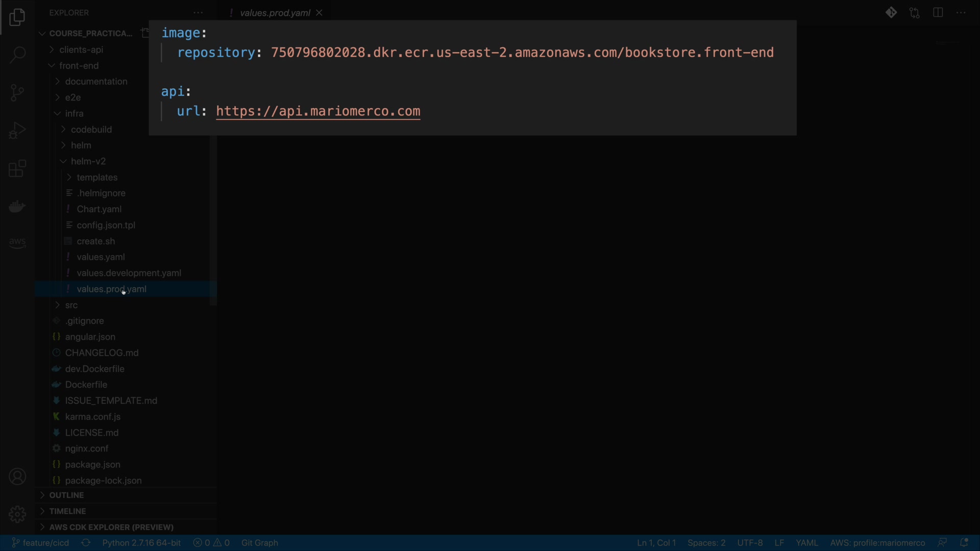
Task: Change the YAML language mode
Action: 807,543
